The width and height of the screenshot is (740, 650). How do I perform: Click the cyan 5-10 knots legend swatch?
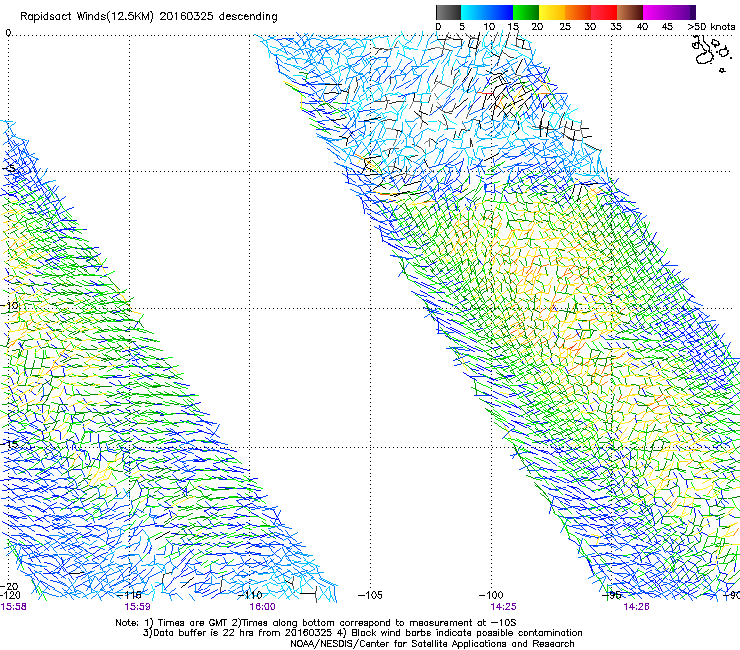coord(474,12)
